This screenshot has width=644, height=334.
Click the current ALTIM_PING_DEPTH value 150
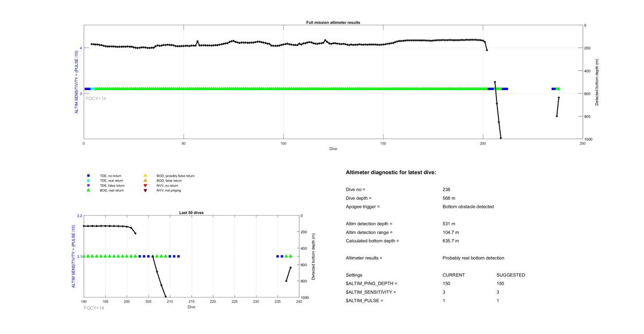click(447, 284)
